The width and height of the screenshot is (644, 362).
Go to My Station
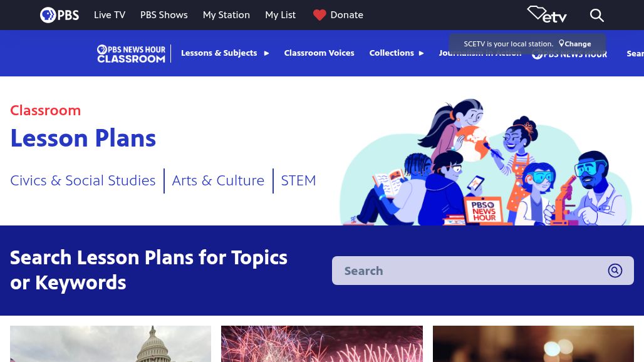pyautogui.click(x=226, y=15)
